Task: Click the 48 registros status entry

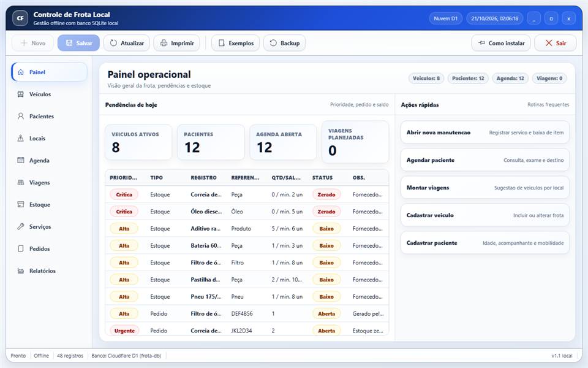Action: click(x=70, y=356)
